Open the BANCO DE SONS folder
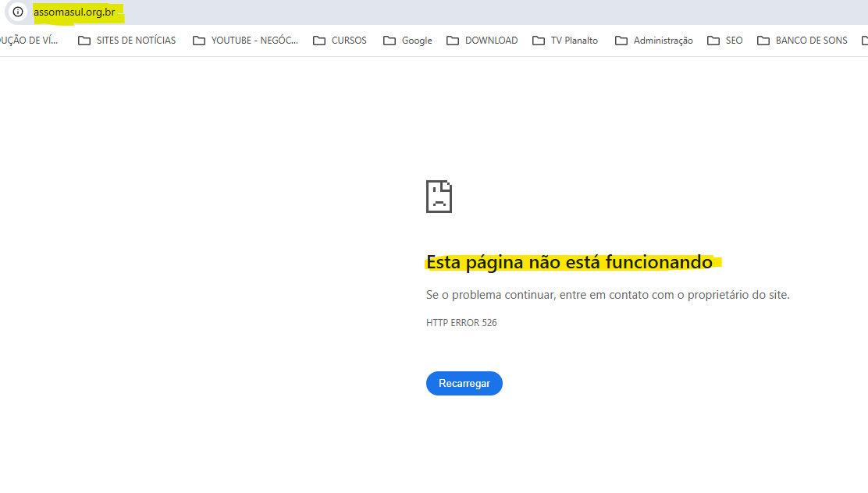868x493 pixels. [763, 40]
